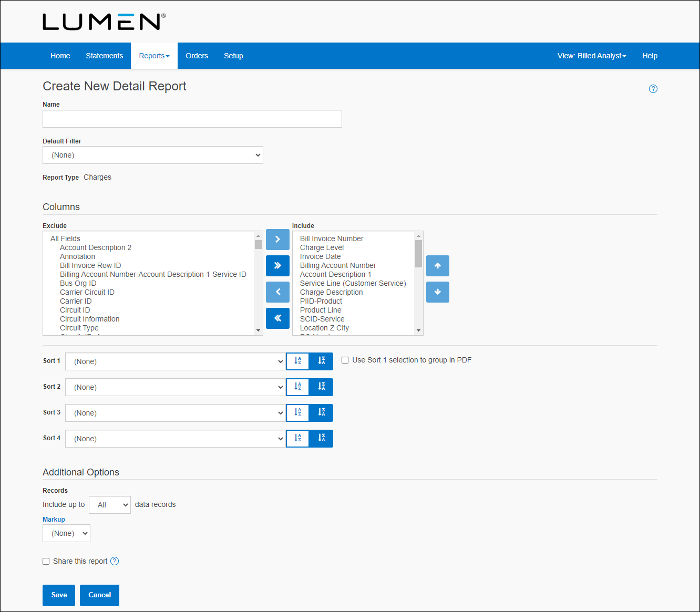Select All Fields in Exclude list

click(x=65, y=238)
